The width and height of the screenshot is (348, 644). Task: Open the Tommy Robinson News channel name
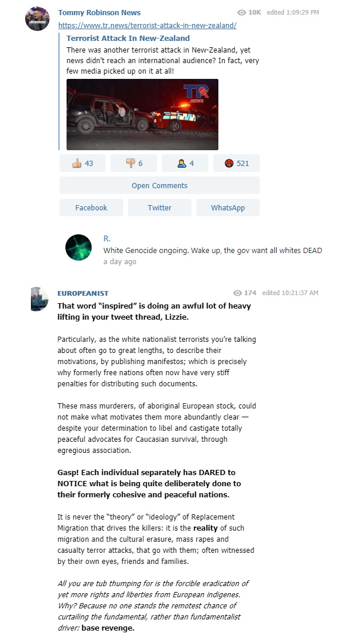(99, 13)
